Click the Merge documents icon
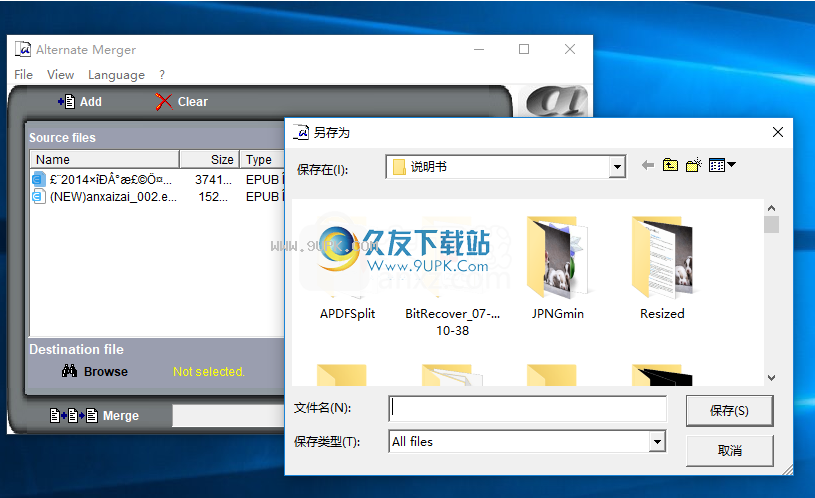815x498 pixels. [x=74, y=415]
